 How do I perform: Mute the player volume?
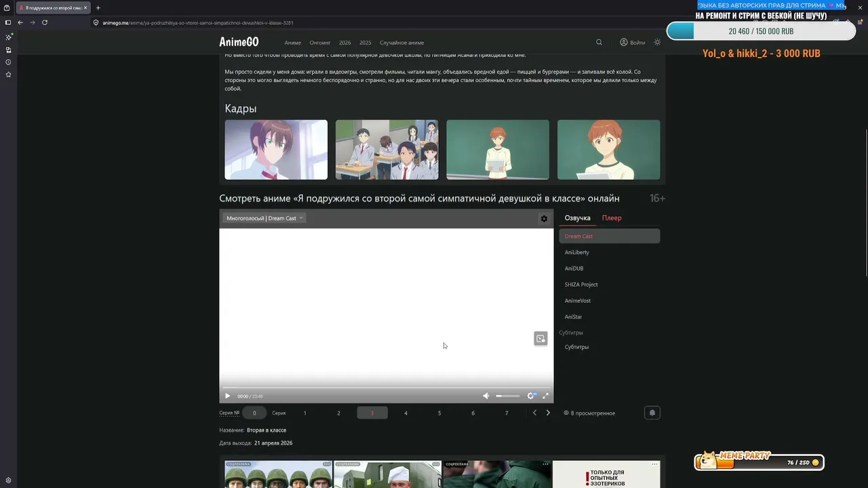point(486,396)
